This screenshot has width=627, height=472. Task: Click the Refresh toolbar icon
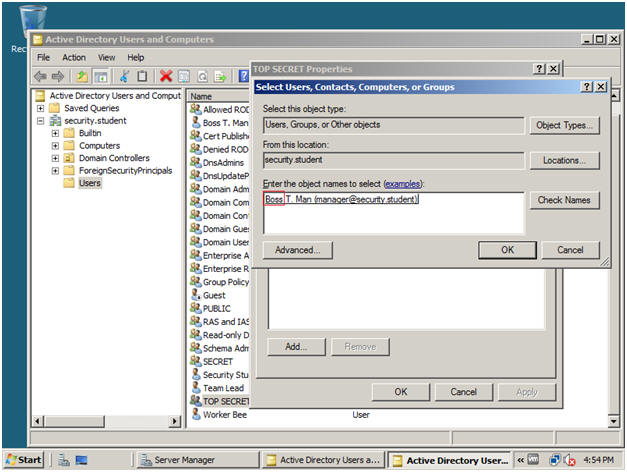(x=202, y=76)
